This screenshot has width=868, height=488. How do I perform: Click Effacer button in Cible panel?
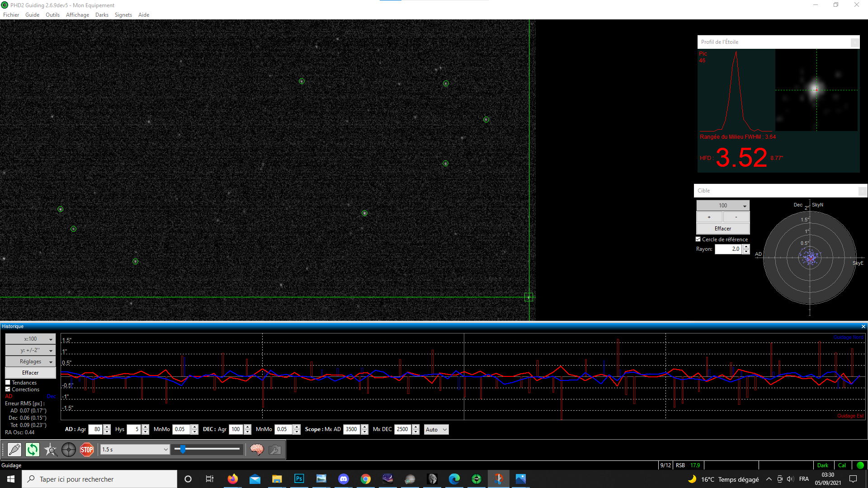[723, 229]
